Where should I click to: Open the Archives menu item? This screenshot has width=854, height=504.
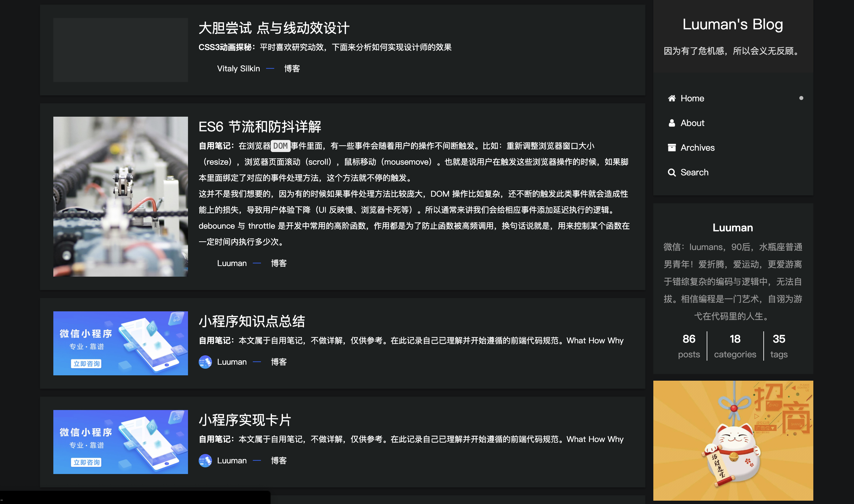(697, 148)
